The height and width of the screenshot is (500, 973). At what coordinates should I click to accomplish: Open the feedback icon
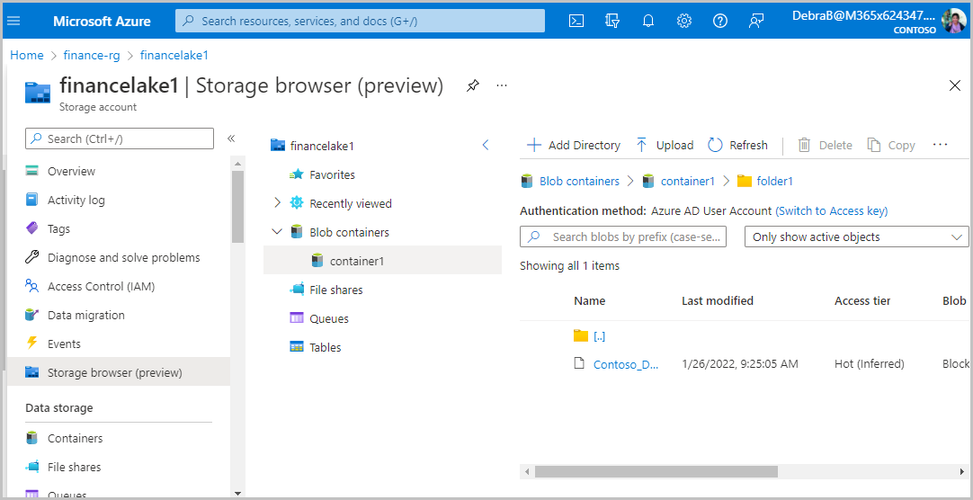pyautogui.click(x=756, y=20)
